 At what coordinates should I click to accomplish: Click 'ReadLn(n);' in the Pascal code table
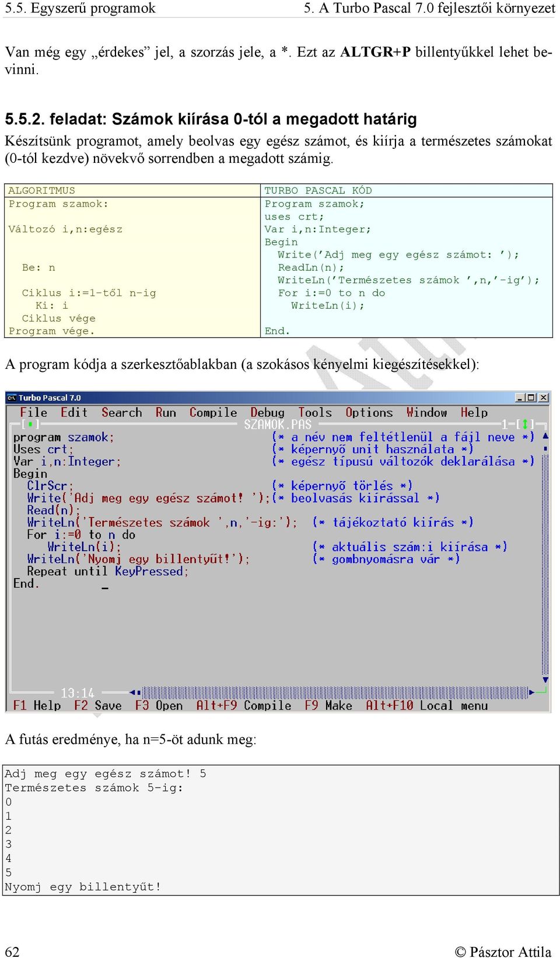(311, 267)
